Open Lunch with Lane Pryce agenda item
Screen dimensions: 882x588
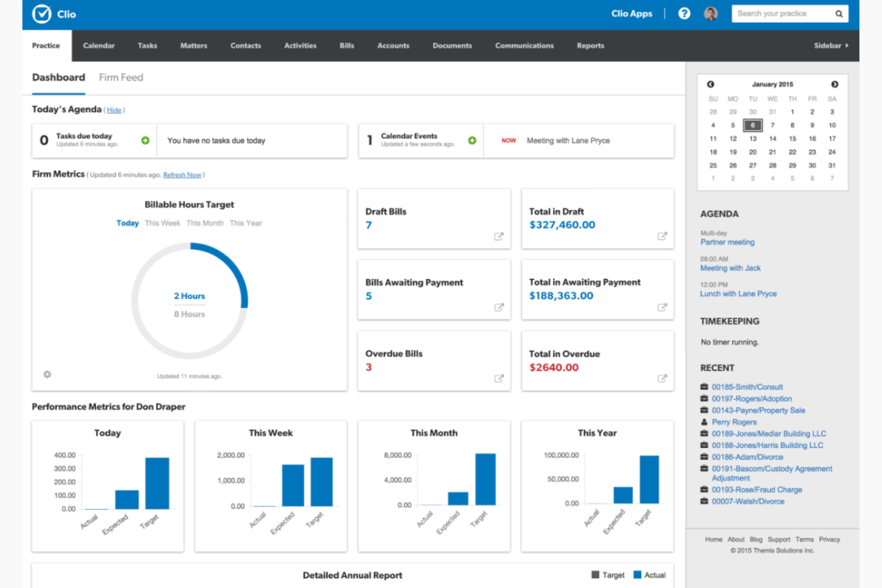(738, 294)
